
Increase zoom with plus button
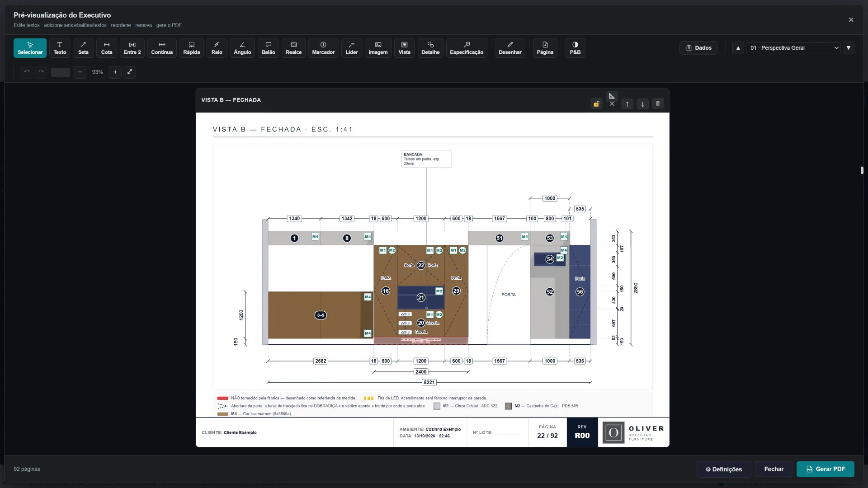(x=115, y=72)
